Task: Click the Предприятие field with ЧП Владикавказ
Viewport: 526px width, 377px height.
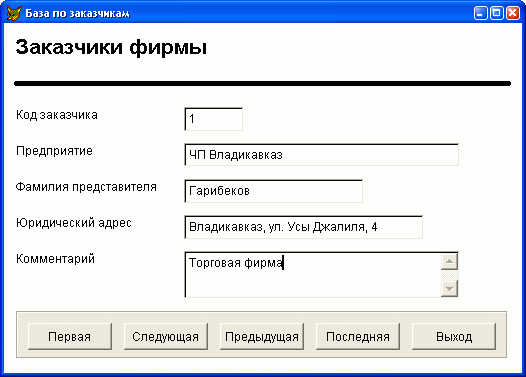Action: point(321,155)
